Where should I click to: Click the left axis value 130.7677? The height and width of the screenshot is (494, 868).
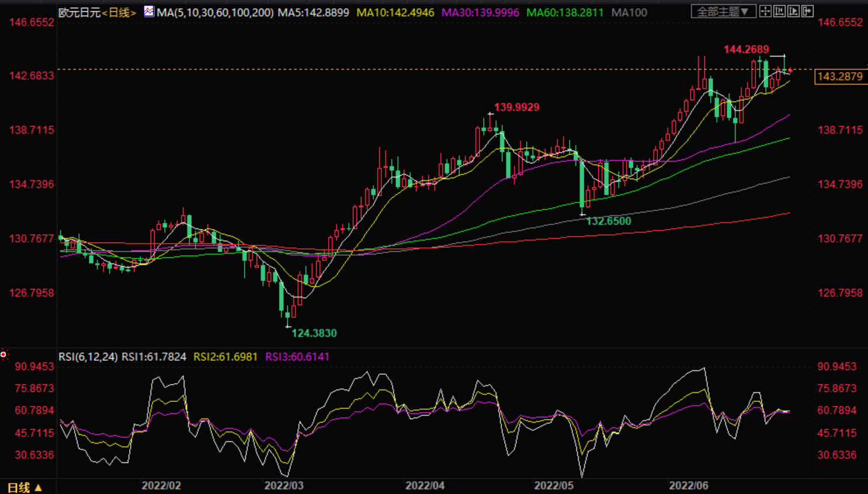click(x=32, y=239)
